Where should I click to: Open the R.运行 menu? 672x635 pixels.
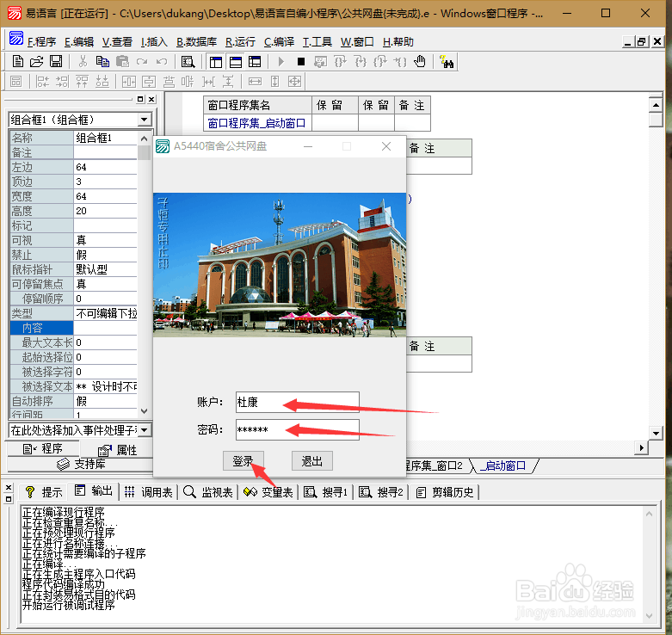tap(240, 41)
